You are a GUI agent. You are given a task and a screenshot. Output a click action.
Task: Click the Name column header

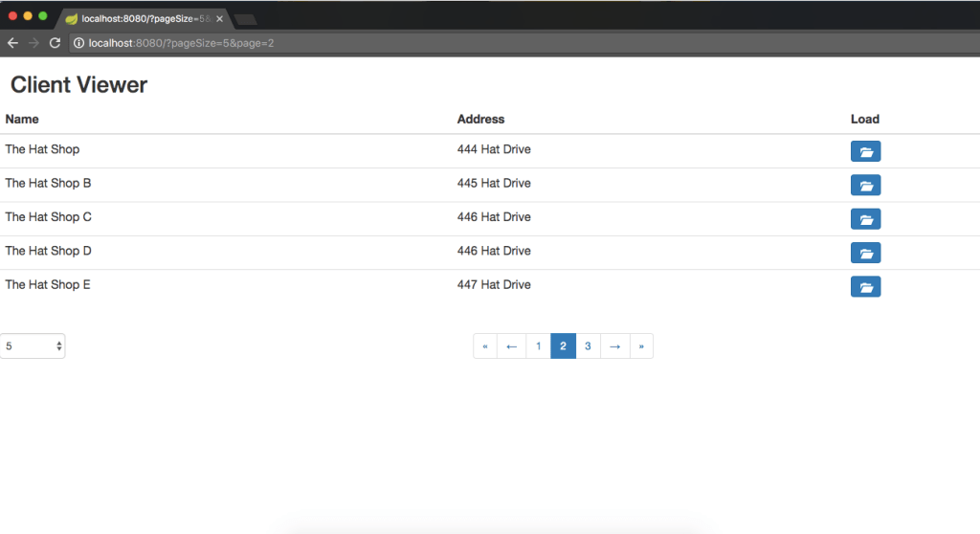22,119
